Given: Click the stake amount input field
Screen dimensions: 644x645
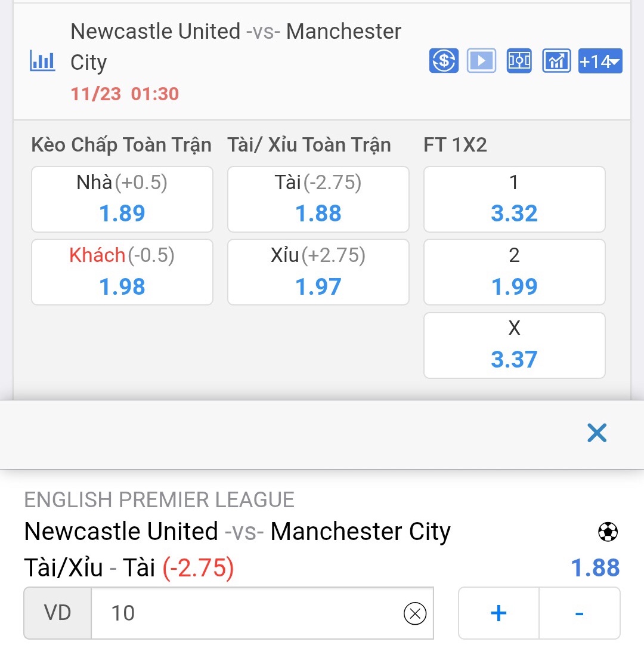Looking at the screenshot, I should click(x=250, y=613).
